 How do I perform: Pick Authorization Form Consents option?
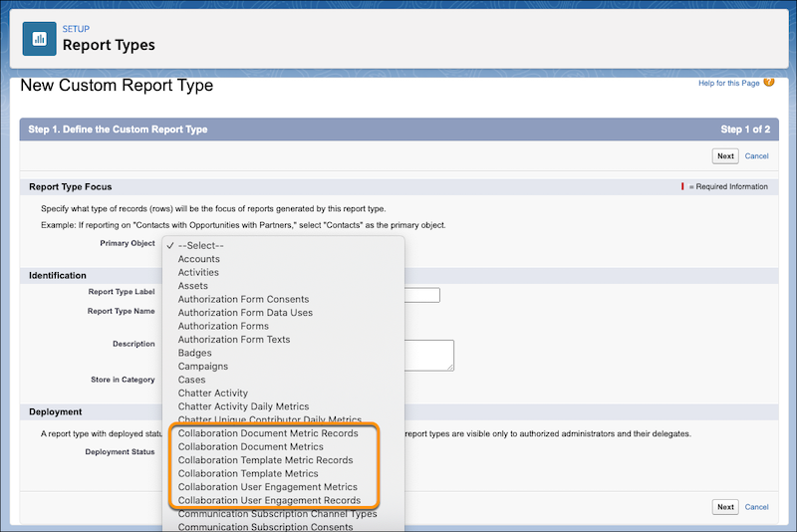point(283,299)
